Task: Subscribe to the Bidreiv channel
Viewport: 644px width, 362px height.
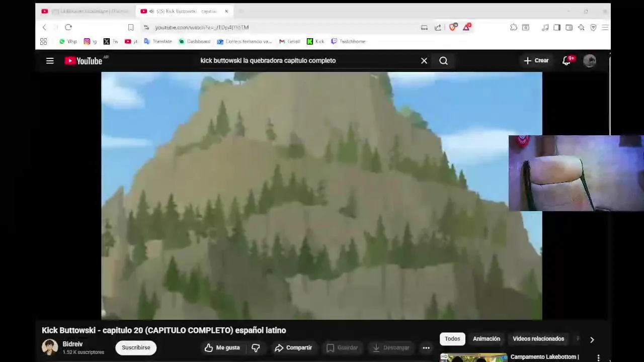Action: [x=136, y=348]
